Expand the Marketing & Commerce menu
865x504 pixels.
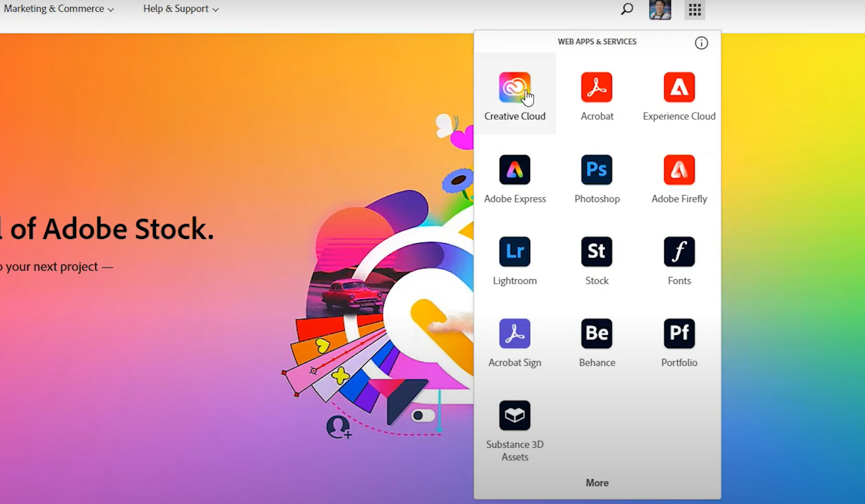point(59,9)
